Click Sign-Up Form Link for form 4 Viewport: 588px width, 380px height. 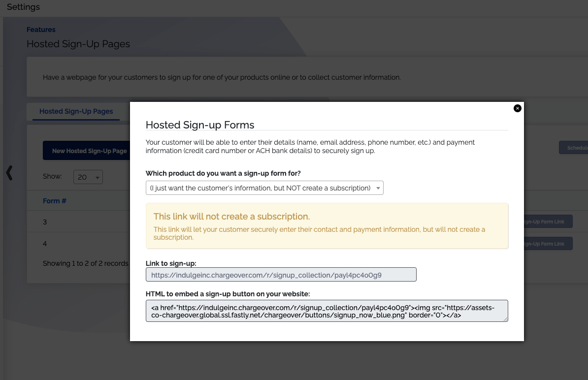coord(548,244)
